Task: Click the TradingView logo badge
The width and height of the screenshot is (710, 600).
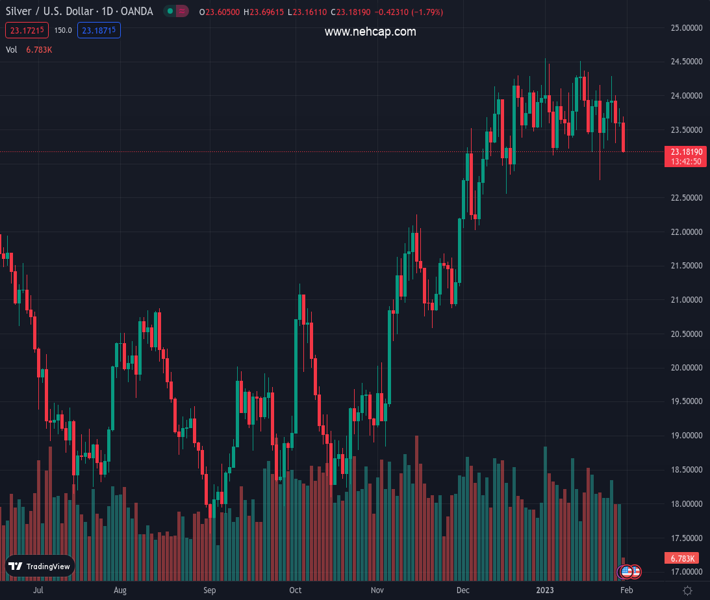Action: coord(40,566)
